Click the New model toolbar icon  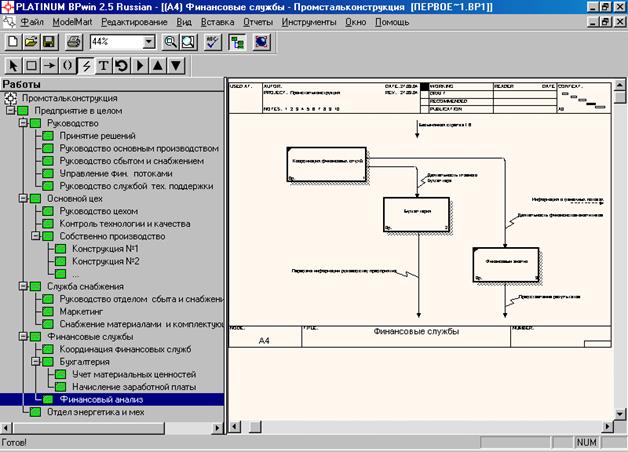[14, 43]
